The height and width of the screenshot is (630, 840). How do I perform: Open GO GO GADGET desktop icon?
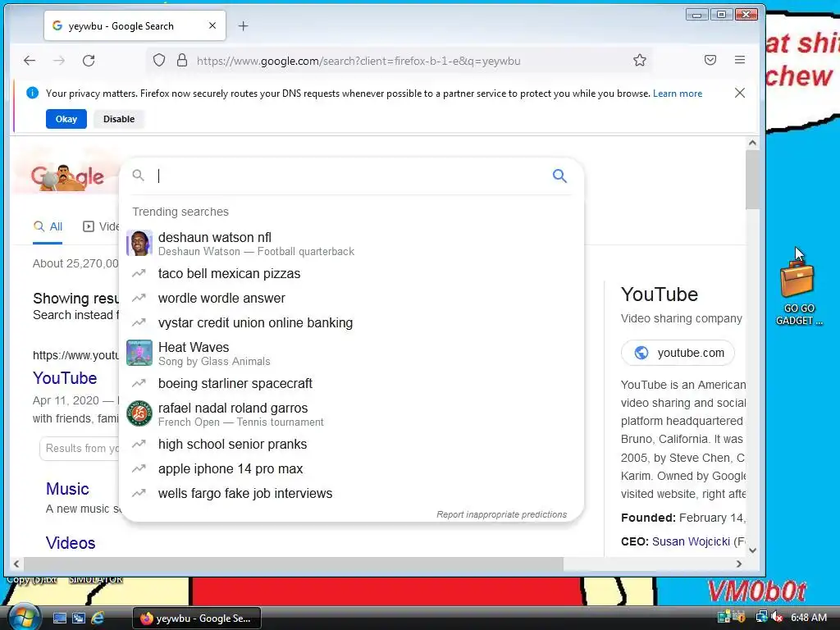[x=798, y=293]
